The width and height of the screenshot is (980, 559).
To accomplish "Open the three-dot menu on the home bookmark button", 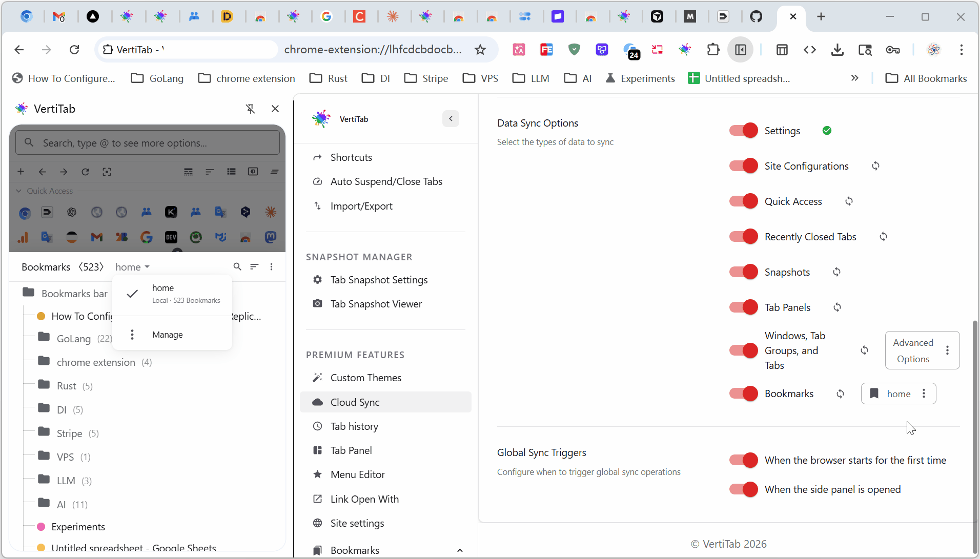I will pos(924,394).
